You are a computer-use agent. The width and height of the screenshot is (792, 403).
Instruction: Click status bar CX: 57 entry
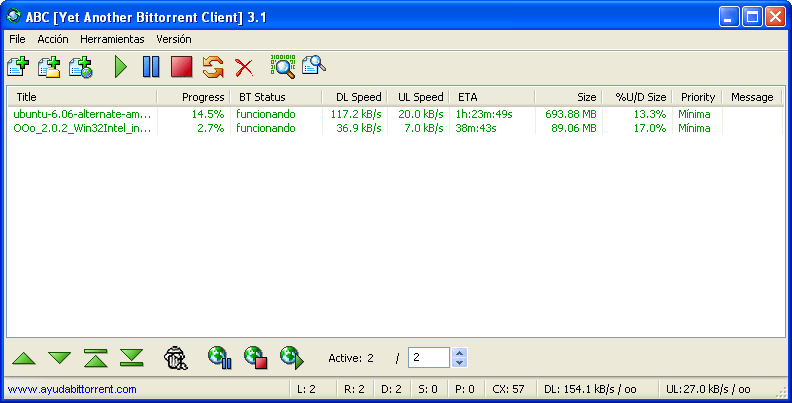click(508, 389)
